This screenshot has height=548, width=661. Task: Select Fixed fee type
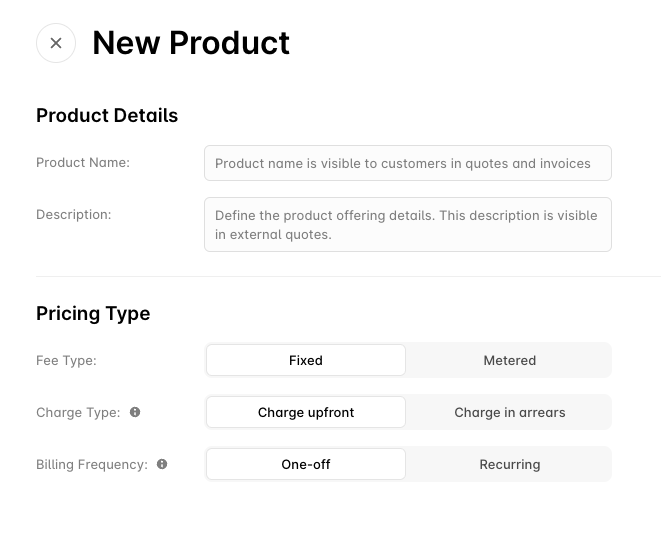coord(306,360)
